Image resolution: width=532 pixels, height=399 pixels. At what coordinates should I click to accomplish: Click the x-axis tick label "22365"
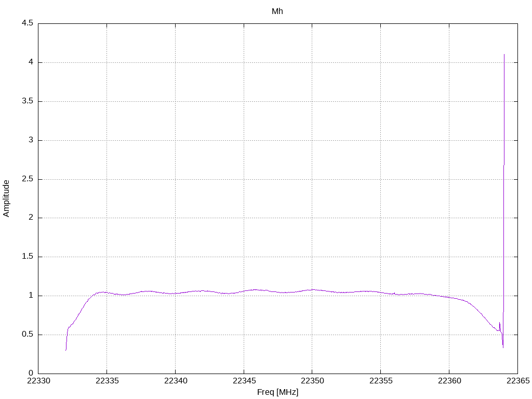point(518,381)
